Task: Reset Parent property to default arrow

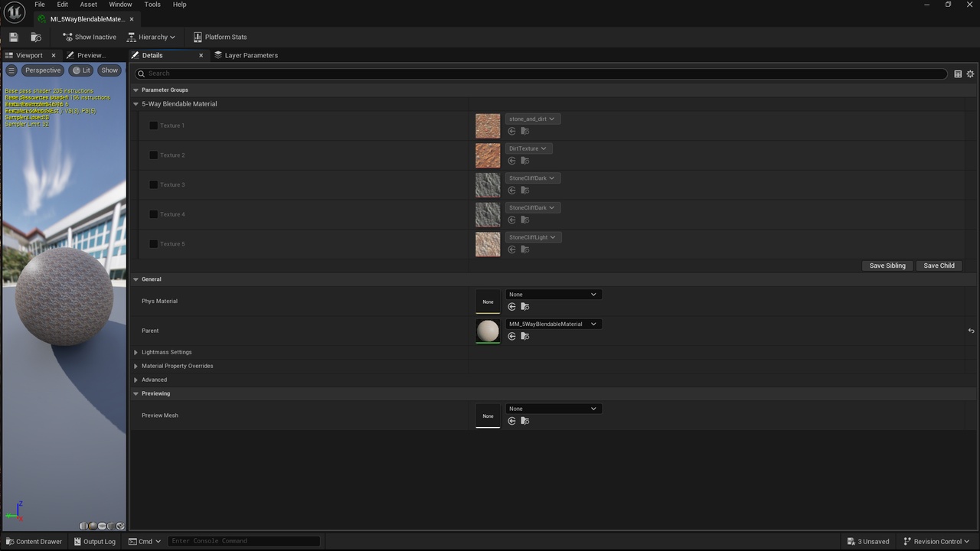Action: coord(971,331)
